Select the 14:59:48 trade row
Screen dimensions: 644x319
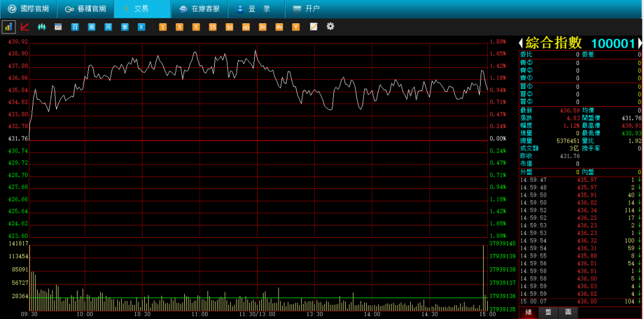pyautogui.click(x=580, y=188)
